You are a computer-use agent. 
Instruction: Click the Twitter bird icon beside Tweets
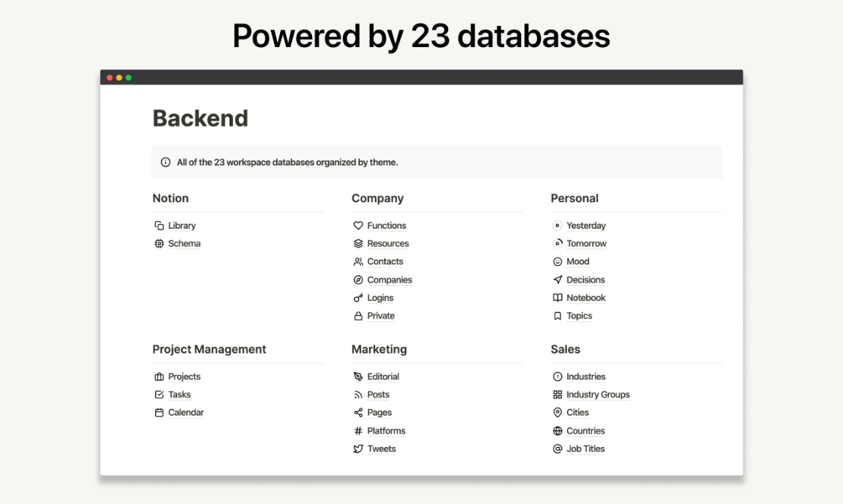tap(358, 449)
